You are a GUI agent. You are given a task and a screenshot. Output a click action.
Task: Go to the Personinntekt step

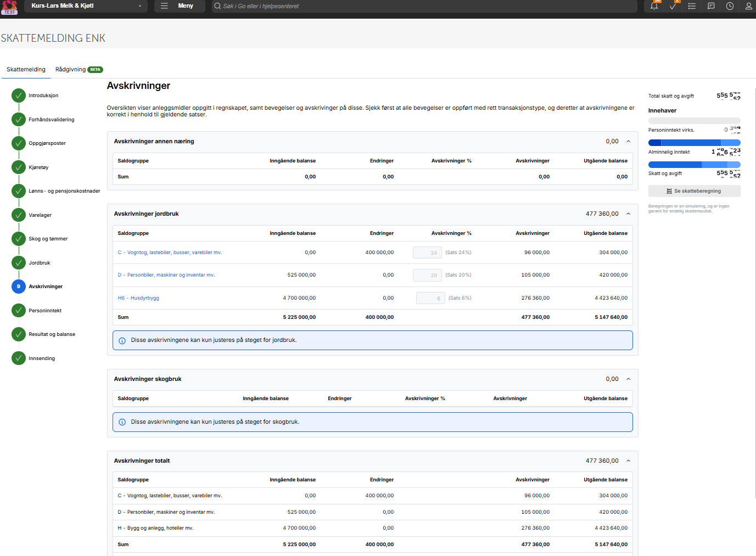click(x=45, y=311)
